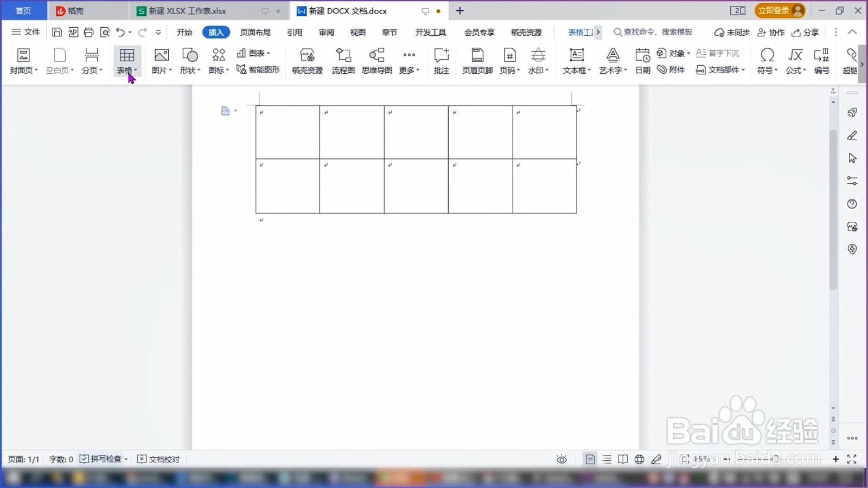Switch to reading view
Screen dimensions: 868x488
[x=623, y=459]
